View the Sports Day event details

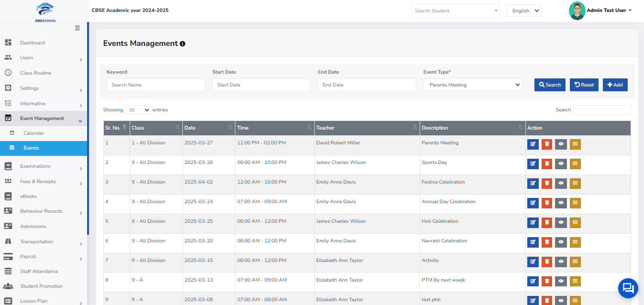[x=561, y=164]
